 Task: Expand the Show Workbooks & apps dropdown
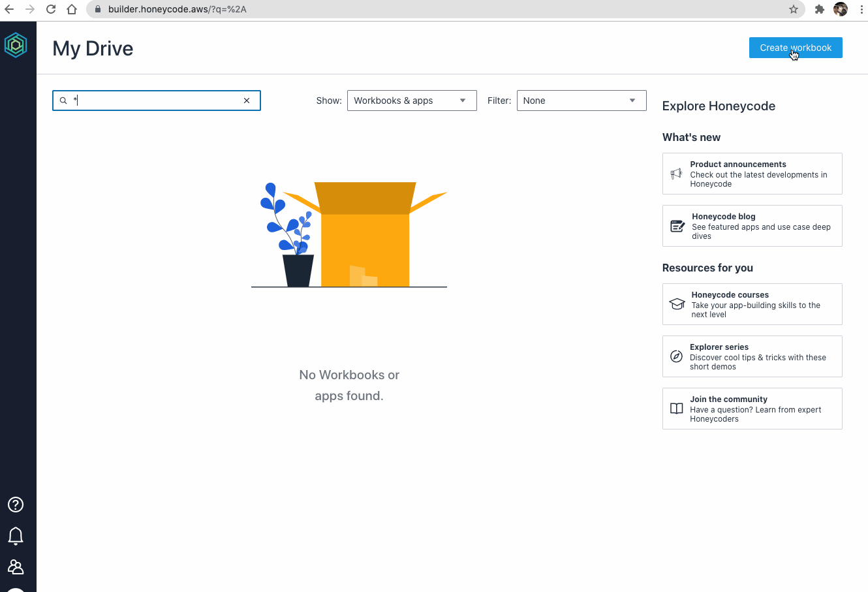(412, 101)
